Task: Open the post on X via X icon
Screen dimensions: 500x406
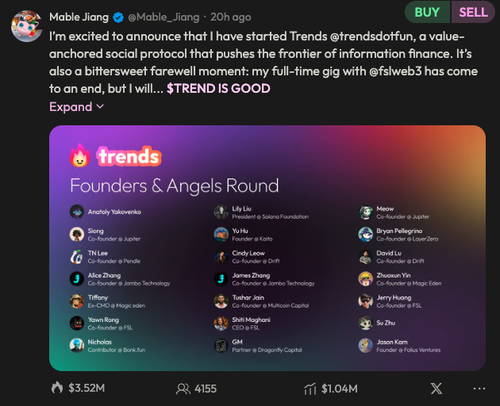Action: 436,389
